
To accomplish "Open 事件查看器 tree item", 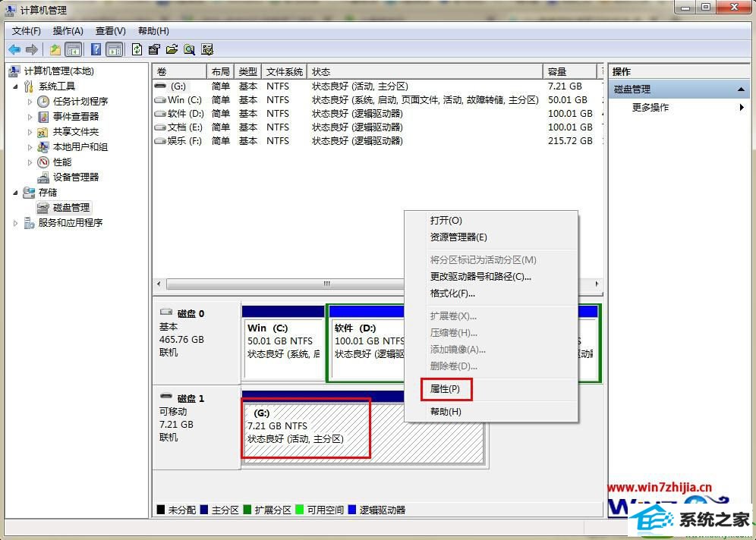I will click(x=76, y=117).
